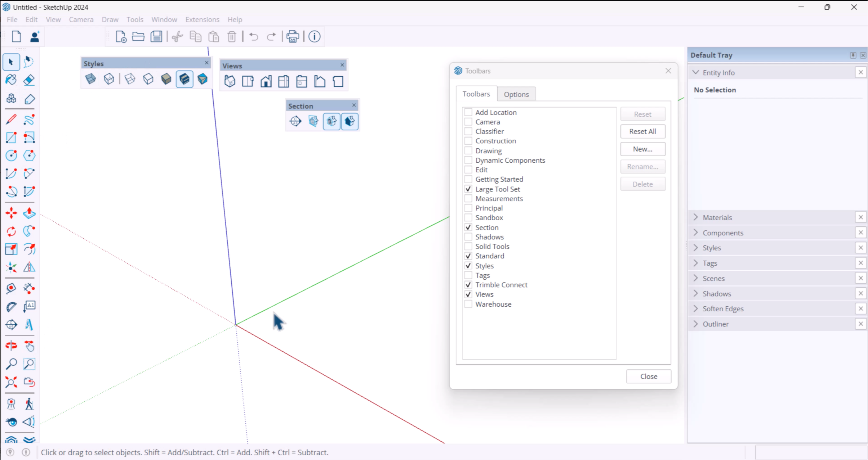
Task: Click the Reset All button
Action: point(642,131)
